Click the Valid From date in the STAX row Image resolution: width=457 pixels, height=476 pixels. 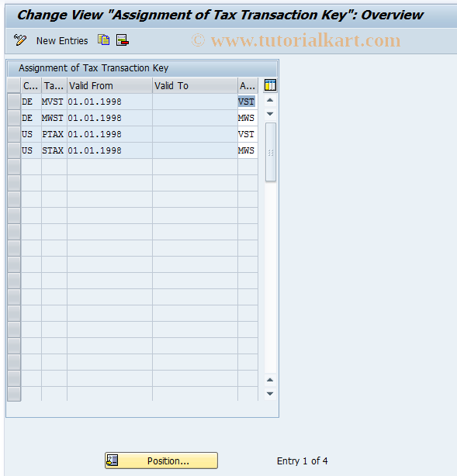(x=109, y=150)
